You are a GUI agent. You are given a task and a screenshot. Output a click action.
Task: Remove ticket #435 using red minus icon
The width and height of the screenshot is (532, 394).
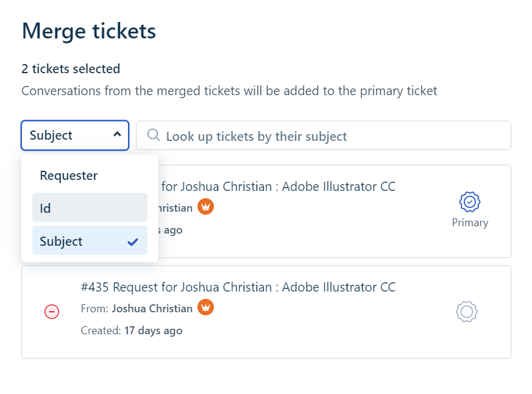coord(52,312)
